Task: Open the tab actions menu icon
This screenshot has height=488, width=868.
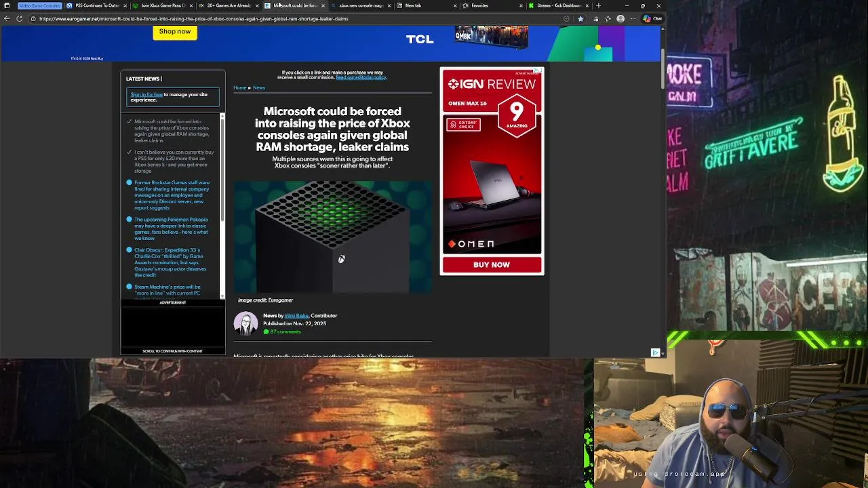Action: [7, 5]
